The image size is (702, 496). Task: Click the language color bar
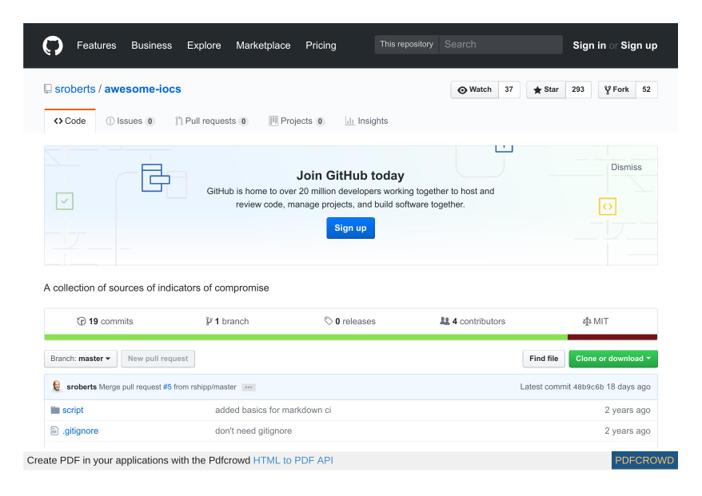351,337
